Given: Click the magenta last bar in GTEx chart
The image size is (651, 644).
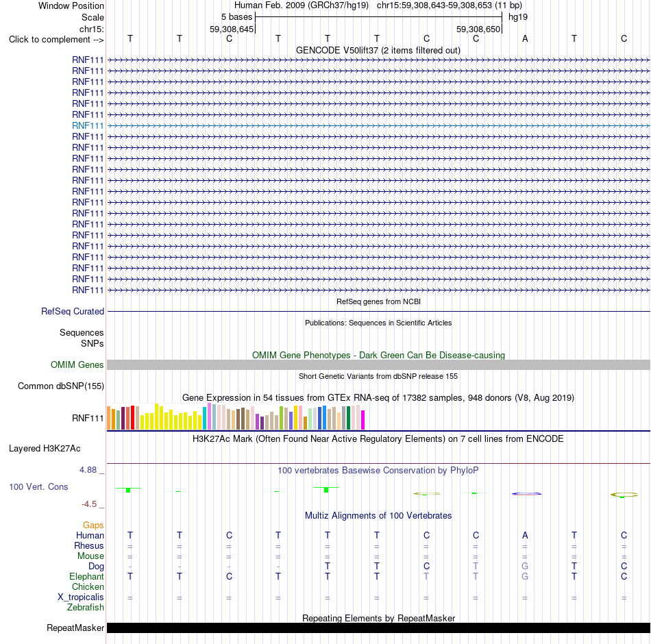Looking at the screenshot, I should [363, 420].
